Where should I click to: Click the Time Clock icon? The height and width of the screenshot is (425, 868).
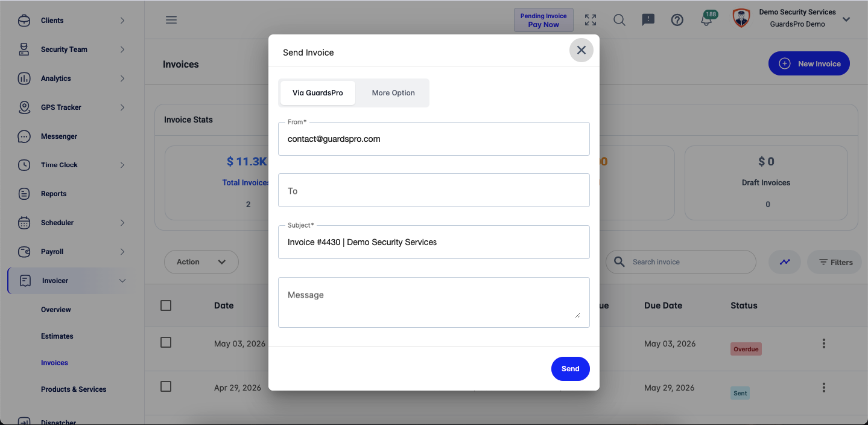(x=24, y=165)
